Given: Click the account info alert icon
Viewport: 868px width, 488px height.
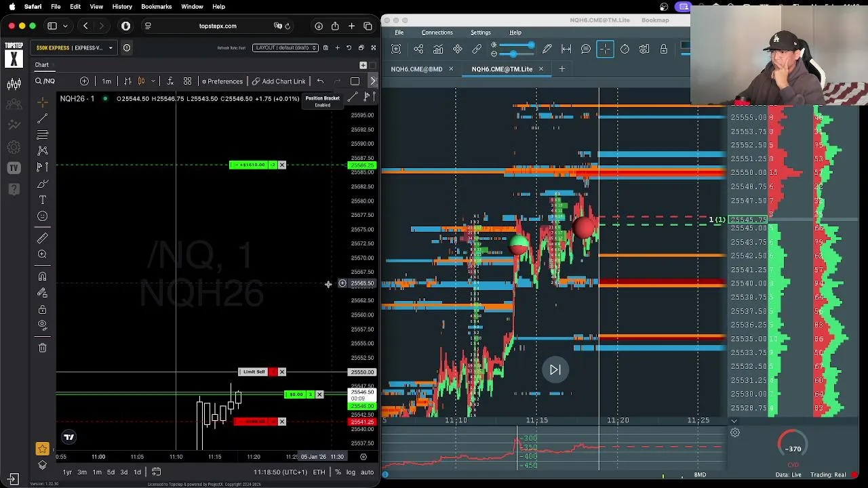Looking at the screenshot, I should 126,47.
